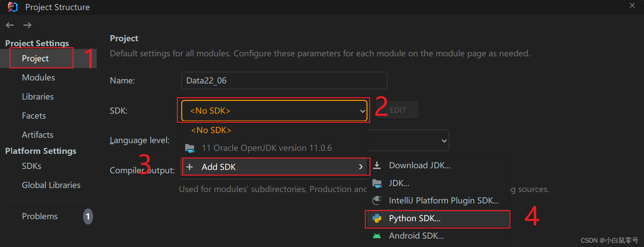Image resolution: width=644 pixels, height=247 pixels.
Task: Click the IntelliJ Platform Plugin SDK icon
Action: point(377,200)
